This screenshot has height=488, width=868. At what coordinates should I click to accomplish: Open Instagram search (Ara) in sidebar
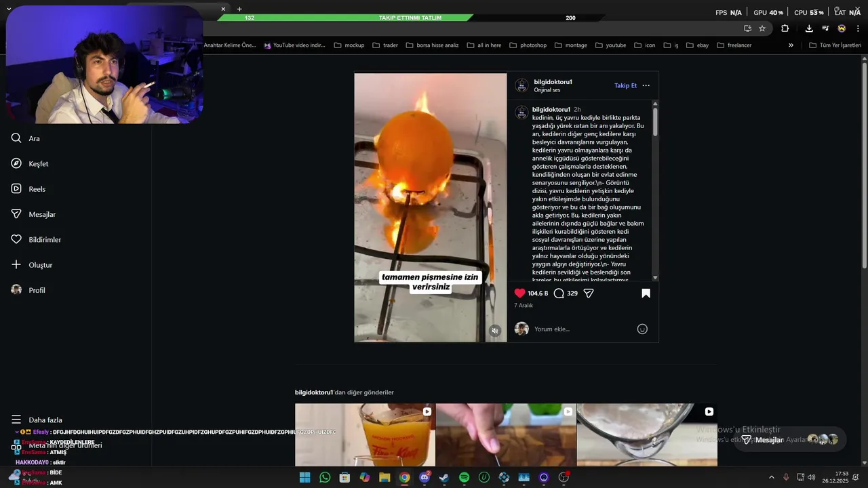coord(25,138)
